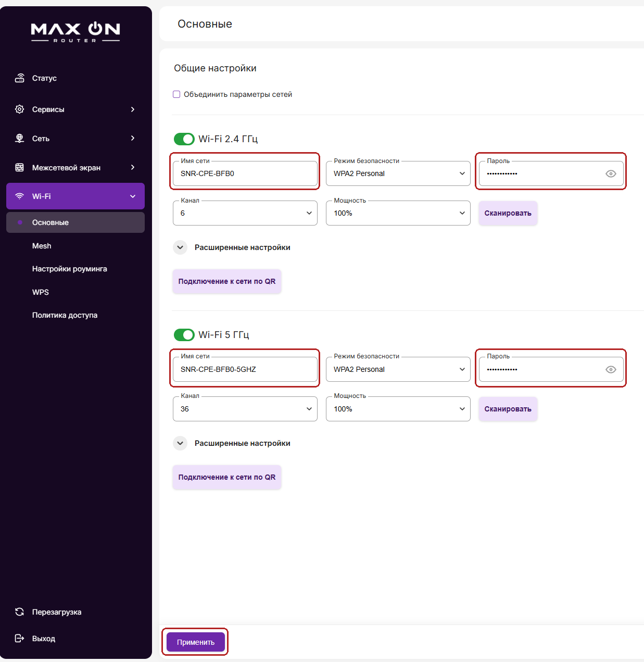
Task: Expand the Межсетевой экран submenu chevron
Action: (x=133, y=167)
